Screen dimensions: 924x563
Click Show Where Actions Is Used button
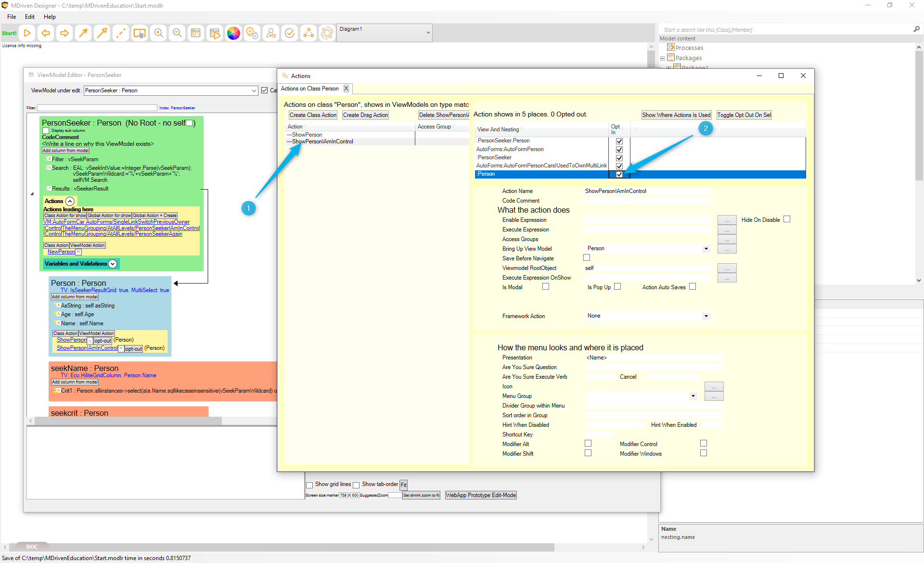tap(676, 115)
